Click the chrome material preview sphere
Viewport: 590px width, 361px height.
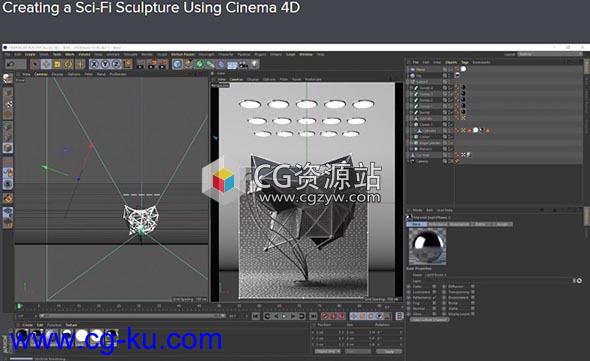[427, 246]
